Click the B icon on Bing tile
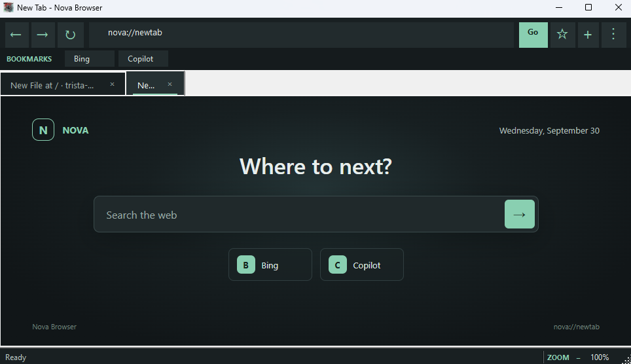 (246, 264)
